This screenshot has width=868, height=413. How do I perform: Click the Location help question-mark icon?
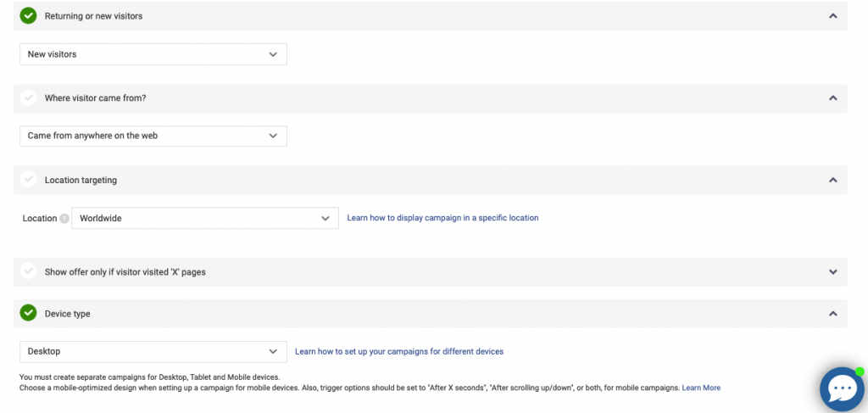click(x=64, y=219)
